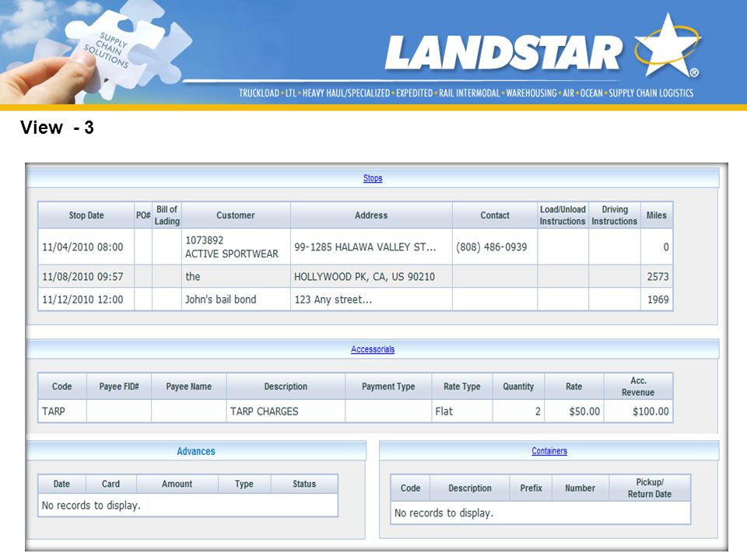Click the Quantity column header
Screen dimensions: 747x560
click(x=518, y=387)
